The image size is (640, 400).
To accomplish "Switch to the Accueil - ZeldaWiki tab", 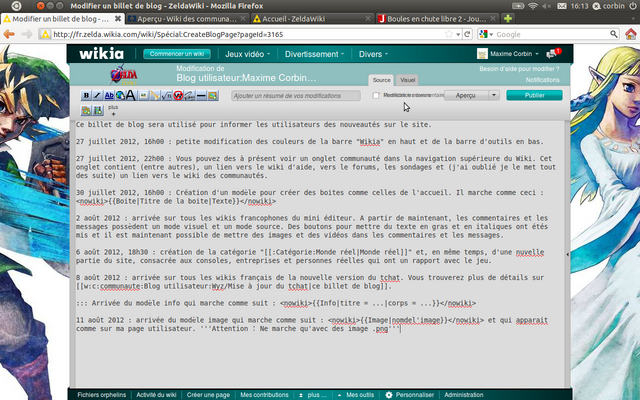I will coord(311,19).
